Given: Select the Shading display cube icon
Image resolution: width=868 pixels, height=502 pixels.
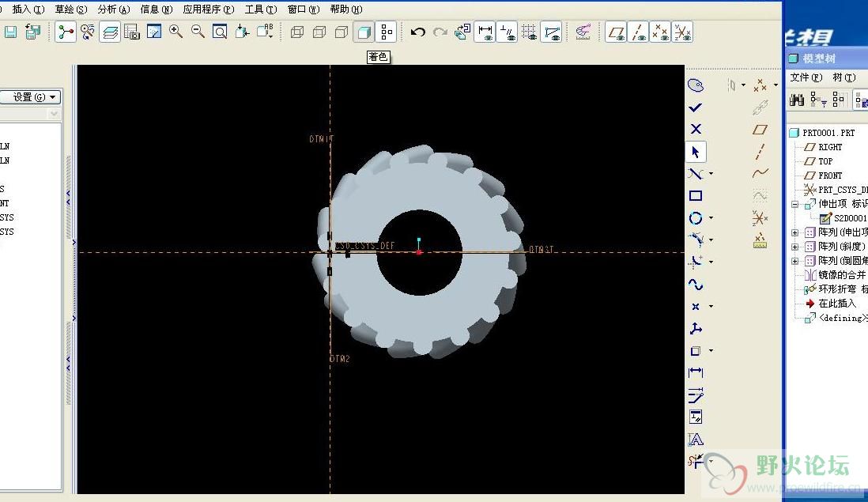Looking at the screenshot, I should point(364,32).
